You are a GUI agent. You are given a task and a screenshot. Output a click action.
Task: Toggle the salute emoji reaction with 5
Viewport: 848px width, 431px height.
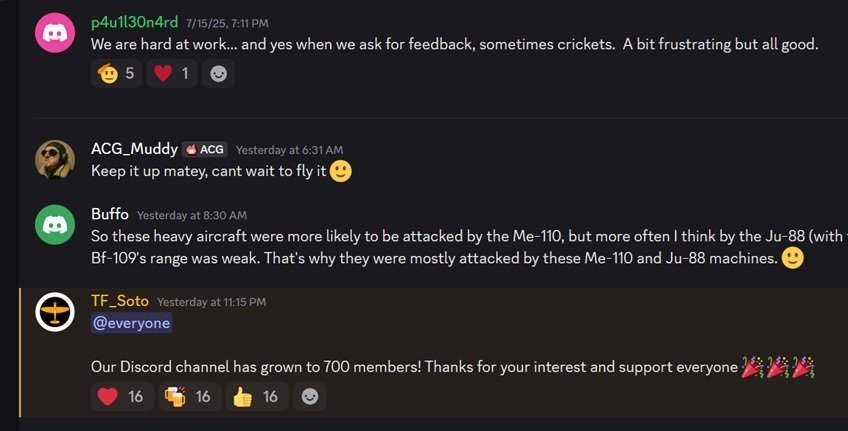coord(116,73)
